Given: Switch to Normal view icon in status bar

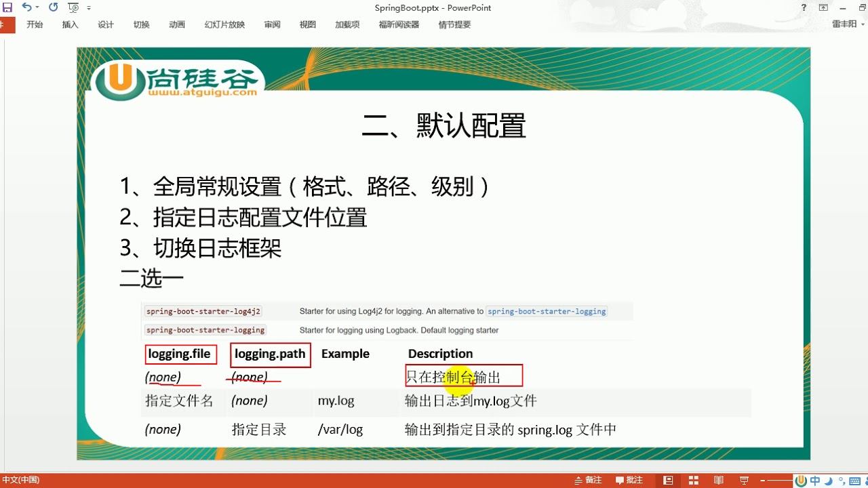Looking at the screenshot, I should click(668, 480).
